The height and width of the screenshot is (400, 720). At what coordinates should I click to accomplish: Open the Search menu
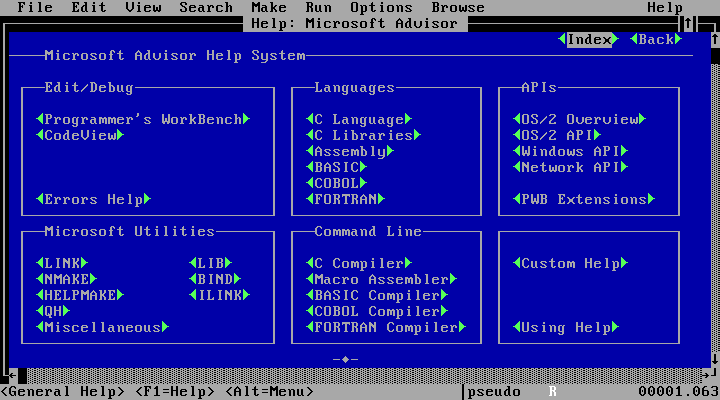tap(206, 7)
